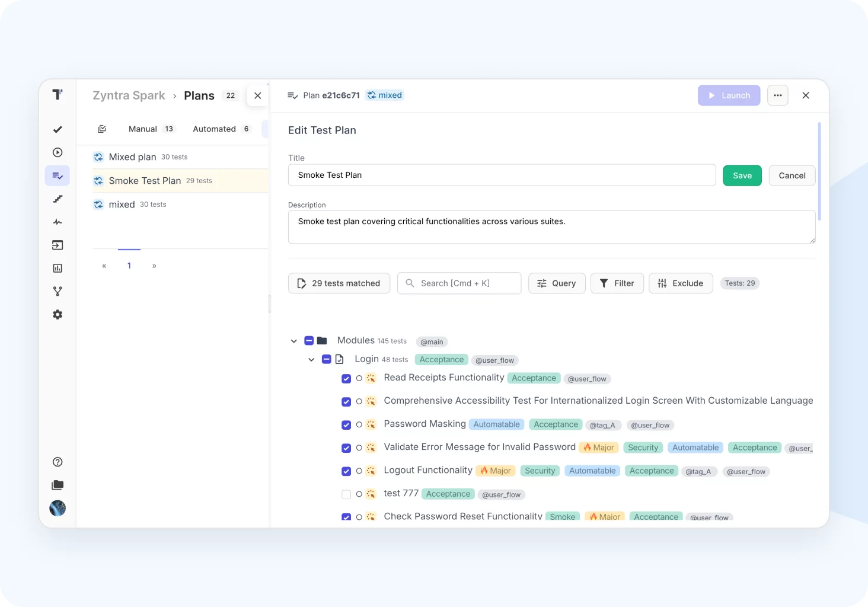Uncheck the Password Masking test checkbox
Viewport: 868px width, 607px height.
click(x=346, y=425)
